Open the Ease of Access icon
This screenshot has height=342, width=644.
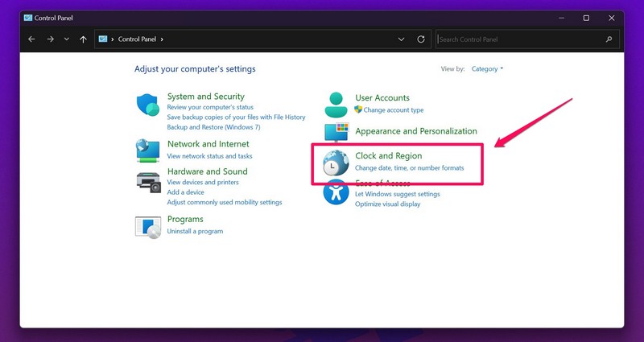pyautogui.click(x=336, y=193)
